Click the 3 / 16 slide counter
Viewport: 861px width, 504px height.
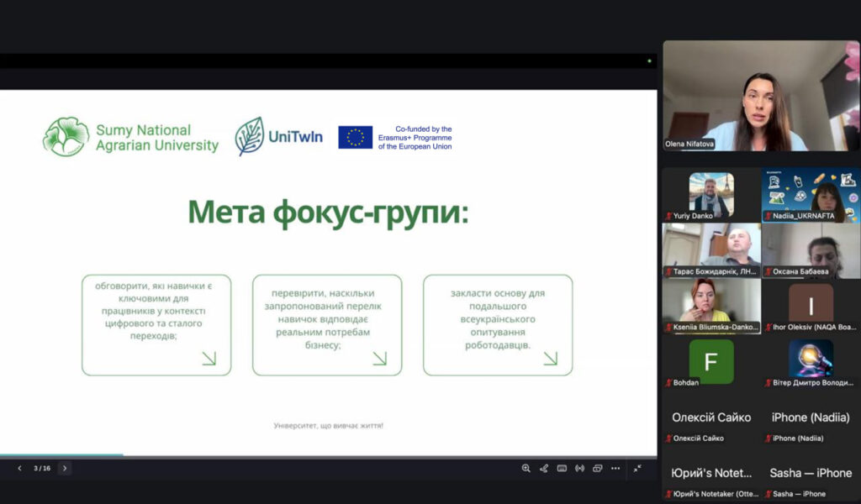coord(42,468)
